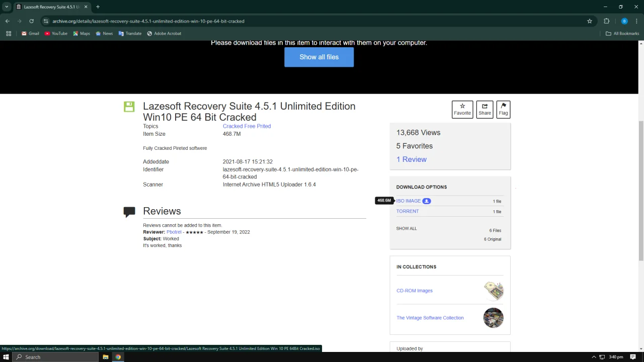Open a new tab with plus button

(98, 7)
